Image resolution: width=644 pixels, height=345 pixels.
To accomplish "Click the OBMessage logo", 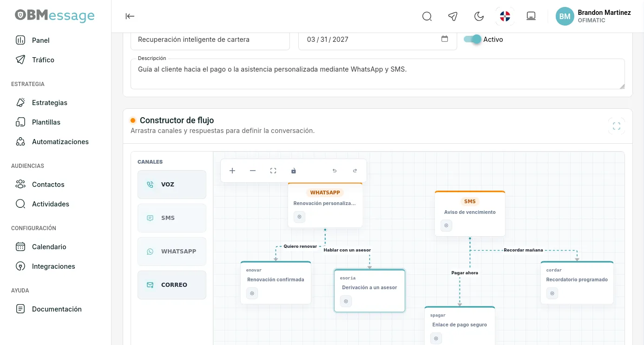I will point(54,16).
